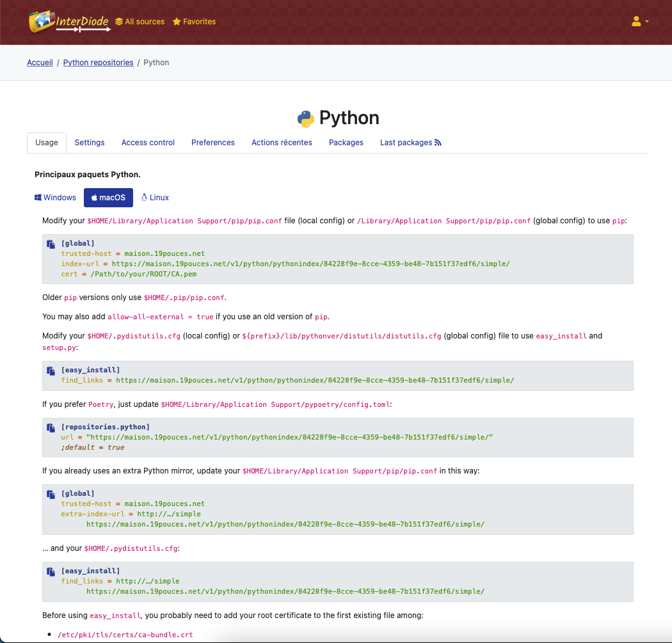Click text 'Principaux paquets Python.'
Screen dimensions: 672x643
(x=88, y=175)
